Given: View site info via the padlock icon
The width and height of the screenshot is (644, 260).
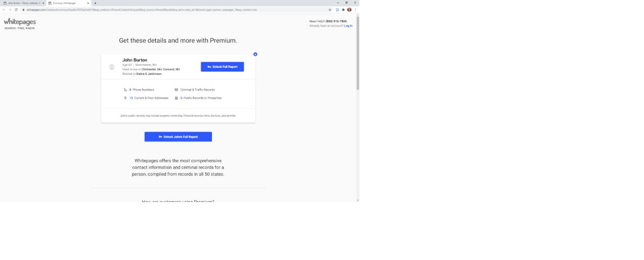Looking at the screenshot, I should (23, 10).
